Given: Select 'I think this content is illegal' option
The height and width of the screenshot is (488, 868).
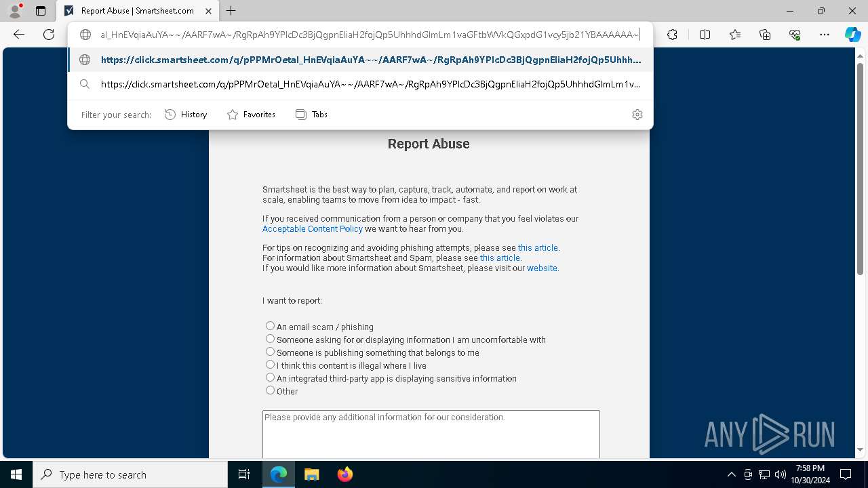Looking at the screenshot, I should click(270, 365).
